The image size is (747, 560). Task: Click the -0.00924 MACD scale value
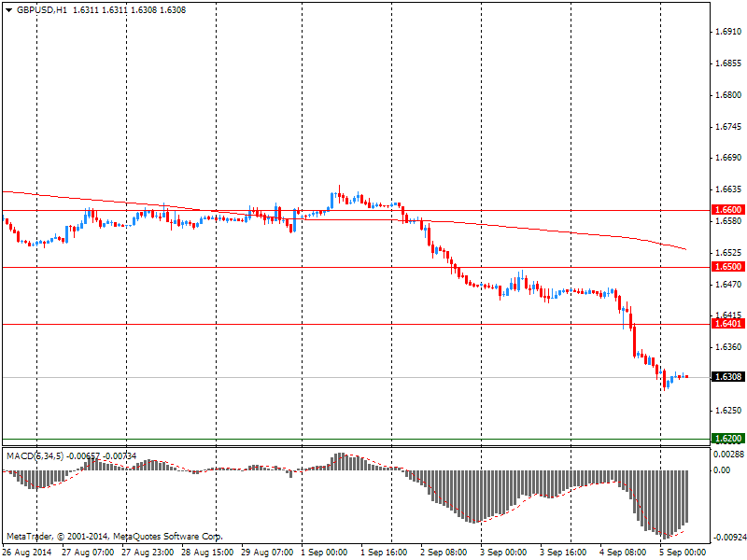coord(729,538)
